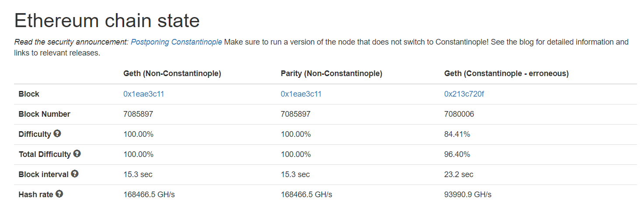This screenshot has height=209, width=644.
Task: Click the Geth (Non-Constantinople) column header
Action: [172, 74]
